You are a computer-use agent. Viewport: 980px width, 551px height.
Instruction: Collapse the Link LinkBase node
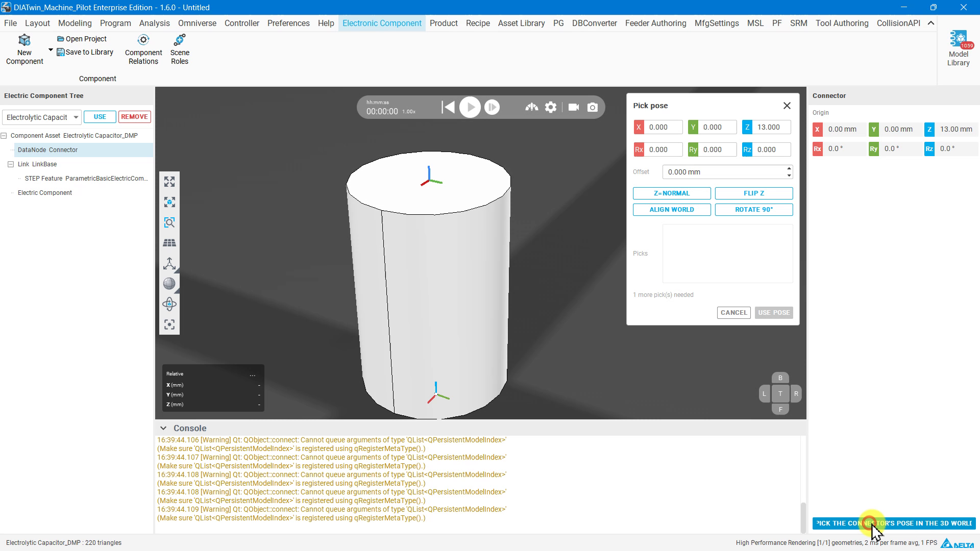[x=11, y=164]
